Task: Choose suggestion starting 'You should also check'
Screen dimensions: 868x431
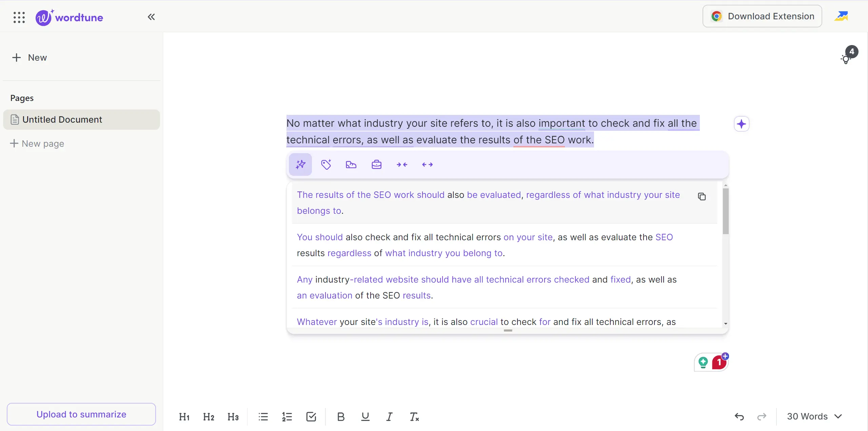Action: (x=505, y=245)
